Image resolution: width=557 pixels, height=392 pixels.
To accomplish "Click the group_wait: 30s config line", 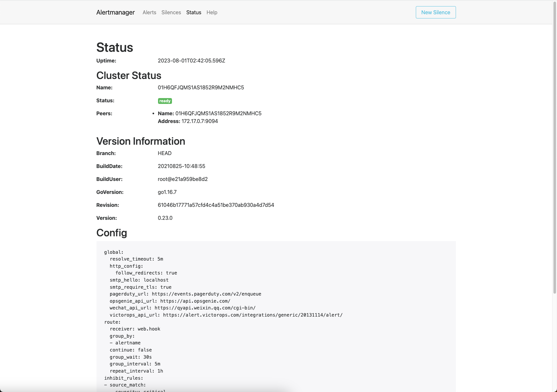I will pyautogui.click(x=131, y=357).
